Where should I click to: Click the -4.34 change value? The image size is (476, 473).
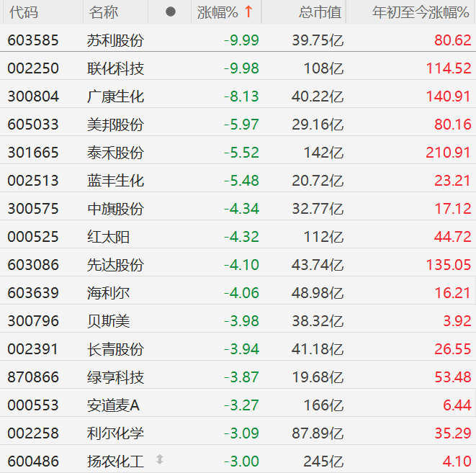pyautogui.click(x=241, y=209)
